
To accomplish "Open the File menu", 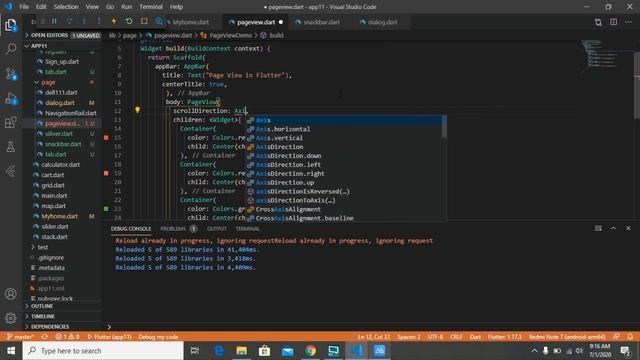I will 24,7.
